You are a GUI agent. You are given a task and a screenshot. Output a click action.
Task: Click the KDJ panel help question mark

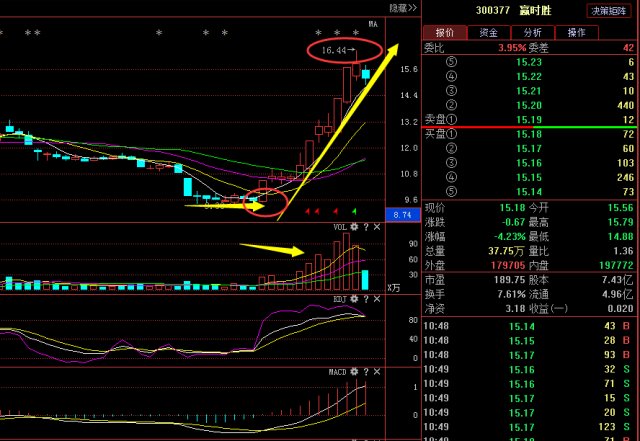click(366, 298)
